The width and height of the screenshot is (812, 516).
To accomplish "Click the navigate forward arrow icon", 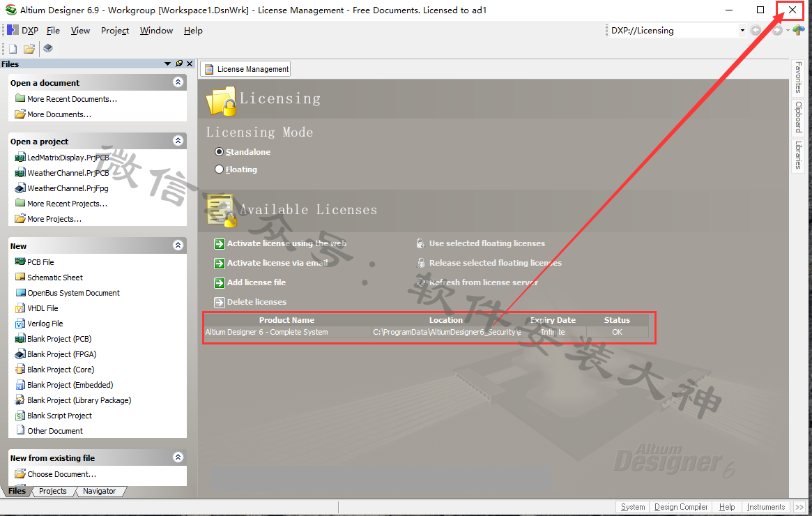I will [x=776, y=31].
